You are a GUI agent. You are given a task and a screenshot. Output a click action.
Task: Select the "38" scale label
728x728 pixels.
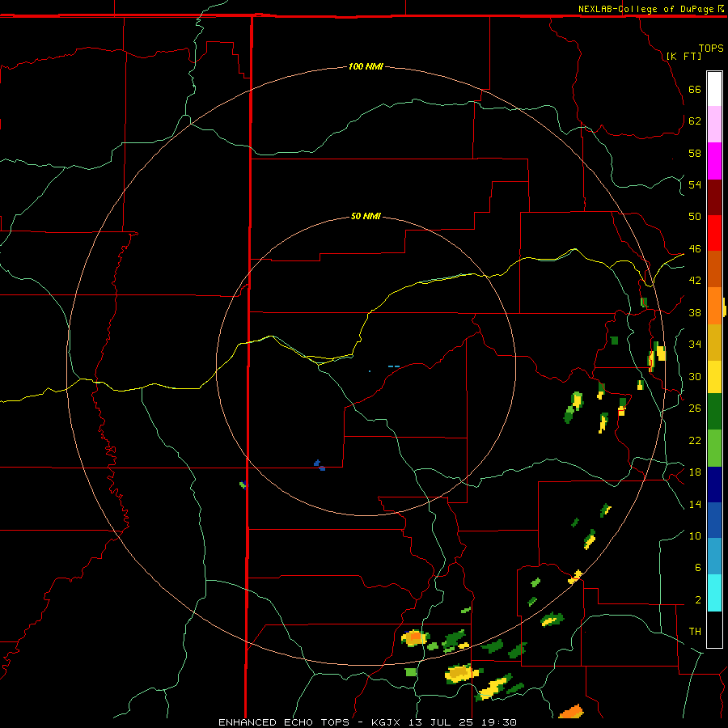(x=695, y=312)
